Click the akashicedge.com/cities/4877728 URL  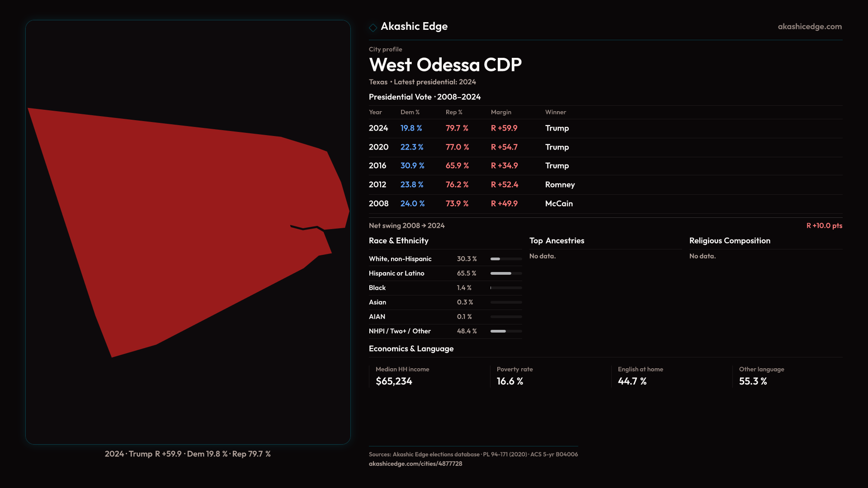point(415,464)
